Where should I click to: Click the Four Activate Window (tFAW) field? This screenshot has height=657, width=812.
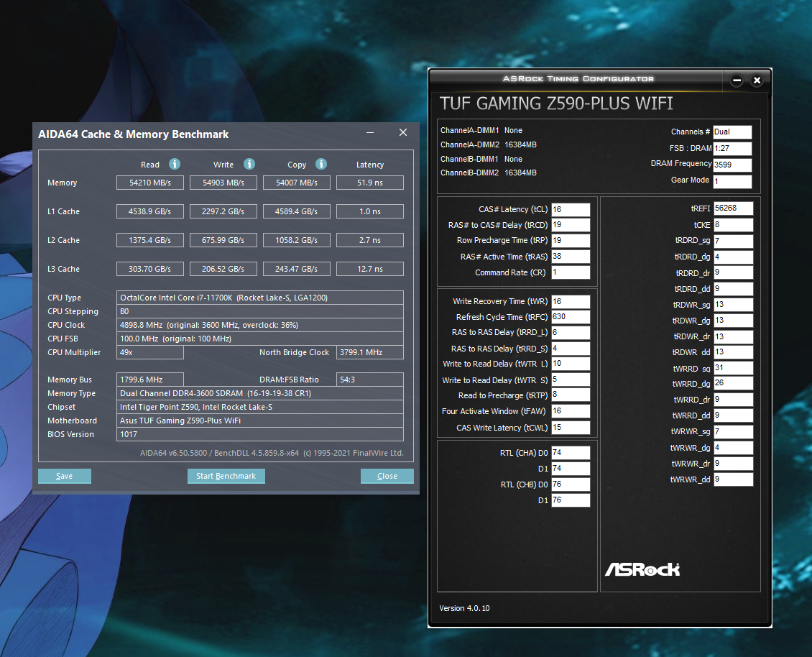(x=571, y=411)
